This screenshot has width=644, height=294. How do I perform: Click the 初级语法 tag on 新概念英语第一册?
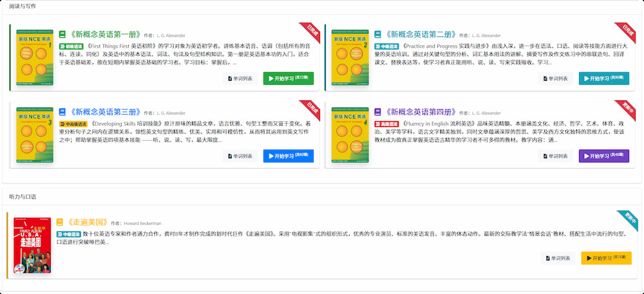click(71, 47)
